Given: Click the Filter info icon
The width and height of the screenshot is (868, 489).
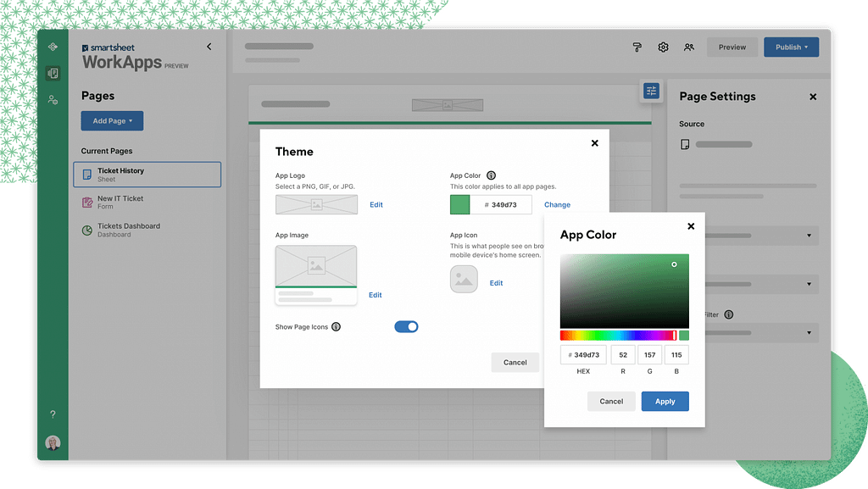Looking at the screenshot, I should click(x=729, y=314).
